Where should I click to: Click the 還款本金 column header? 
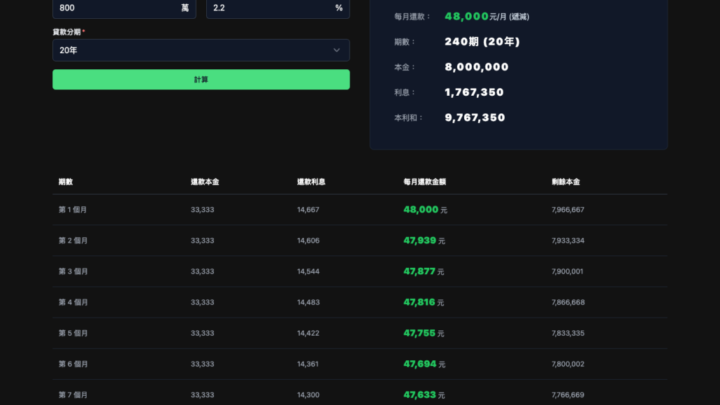pyautogui.click(x=205, y=182)
